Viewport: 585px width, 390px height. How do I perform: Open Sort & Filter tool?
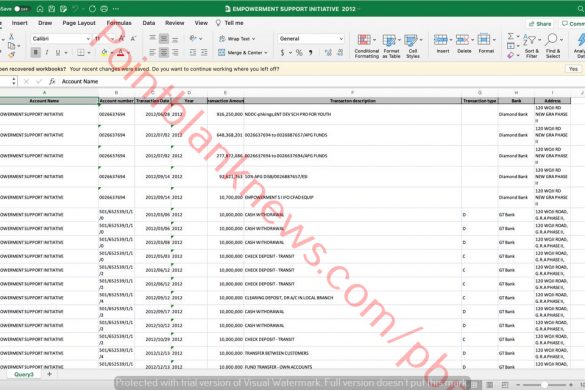click(x=532, y=46)
